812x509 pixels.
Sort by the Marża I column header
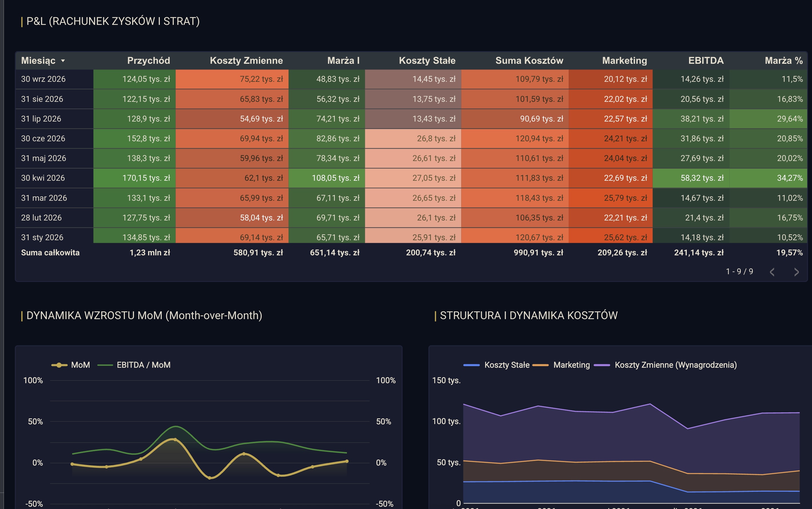click(343, 61)
